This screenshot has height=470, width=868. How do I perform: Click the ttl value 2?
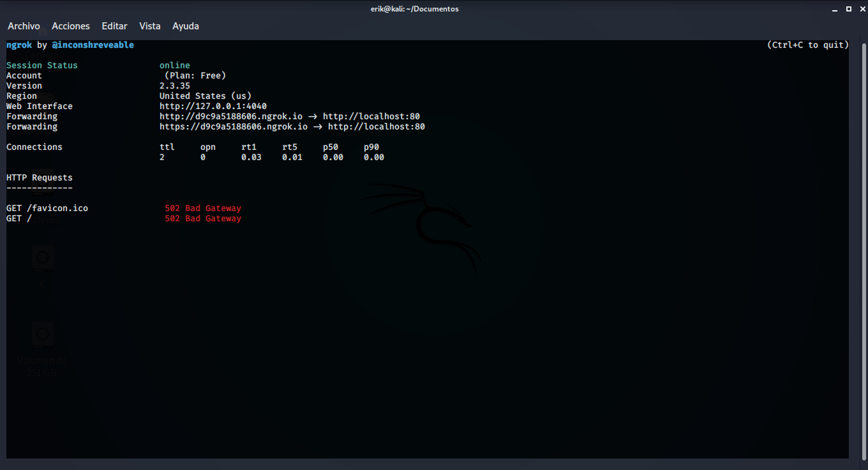click(x=162, y=158)
